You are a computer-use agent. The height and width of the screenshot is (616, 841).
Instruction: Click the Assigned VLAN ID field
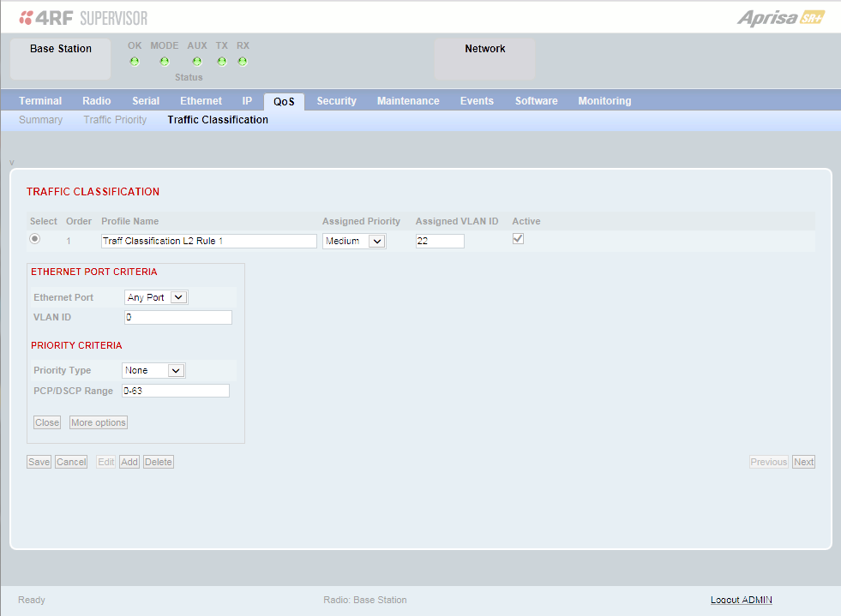(x=440, y=242)
